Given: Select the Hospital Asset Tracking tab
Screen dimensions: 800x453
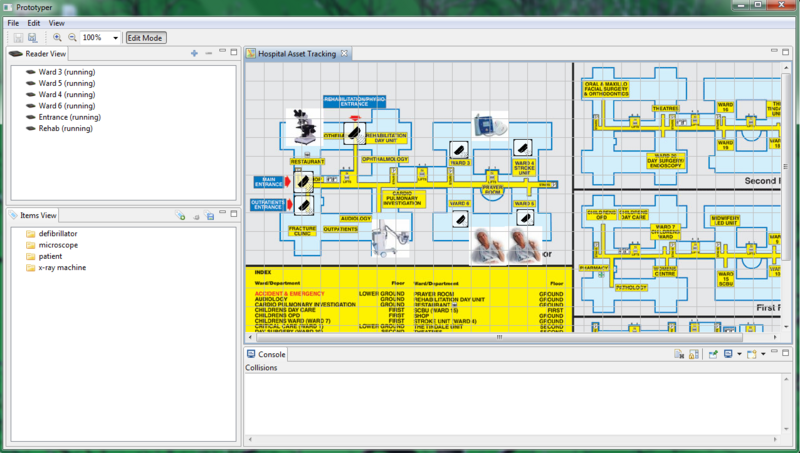Looking at the screenshot, I should (x=297, y=53).
